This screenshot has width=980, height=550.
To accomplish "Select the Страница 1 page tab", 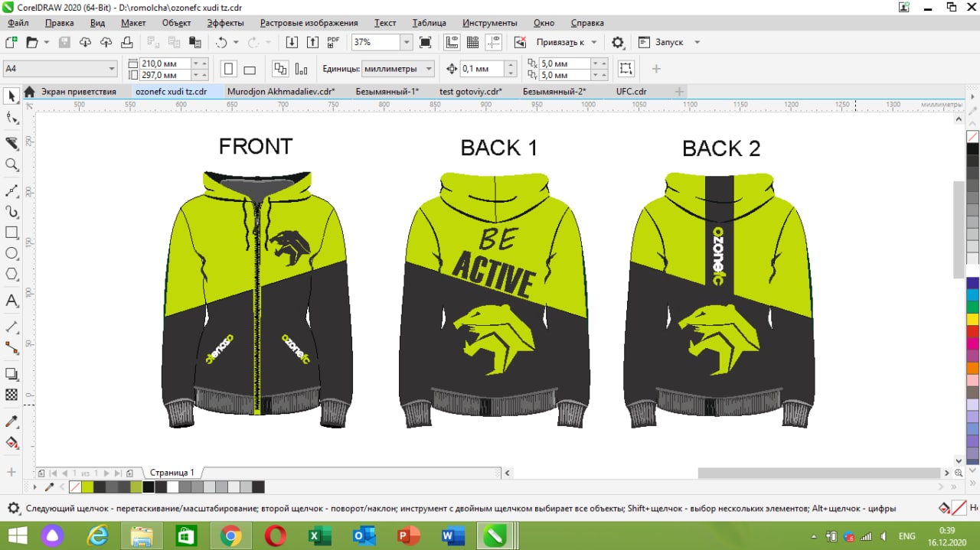I will tap(172, 473).
